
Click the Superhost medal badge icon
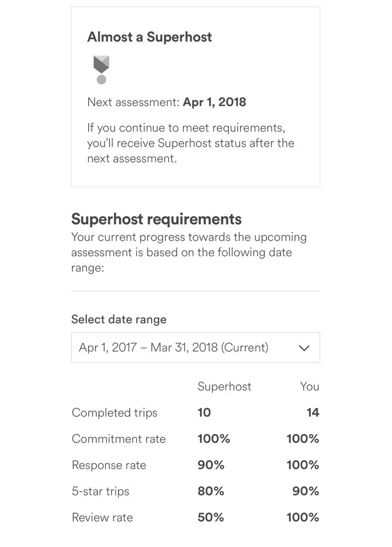101,70
